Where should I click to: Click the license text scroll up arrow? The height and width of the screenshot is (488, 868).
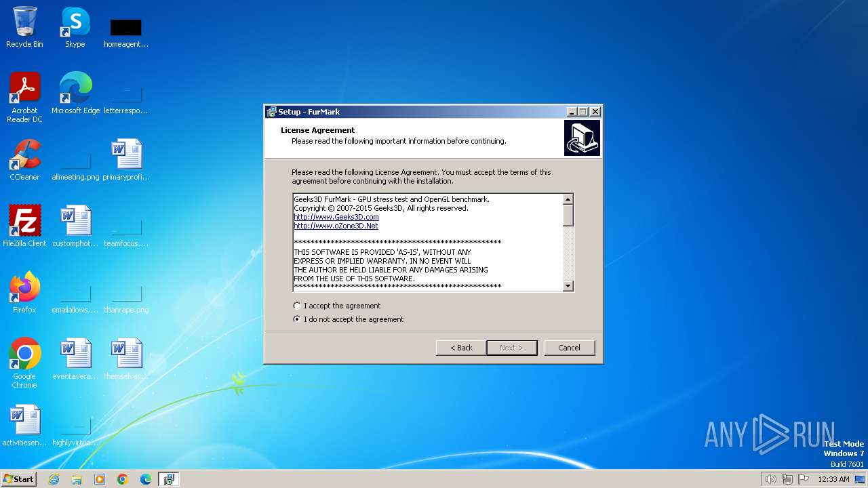[x=568, y=199]
